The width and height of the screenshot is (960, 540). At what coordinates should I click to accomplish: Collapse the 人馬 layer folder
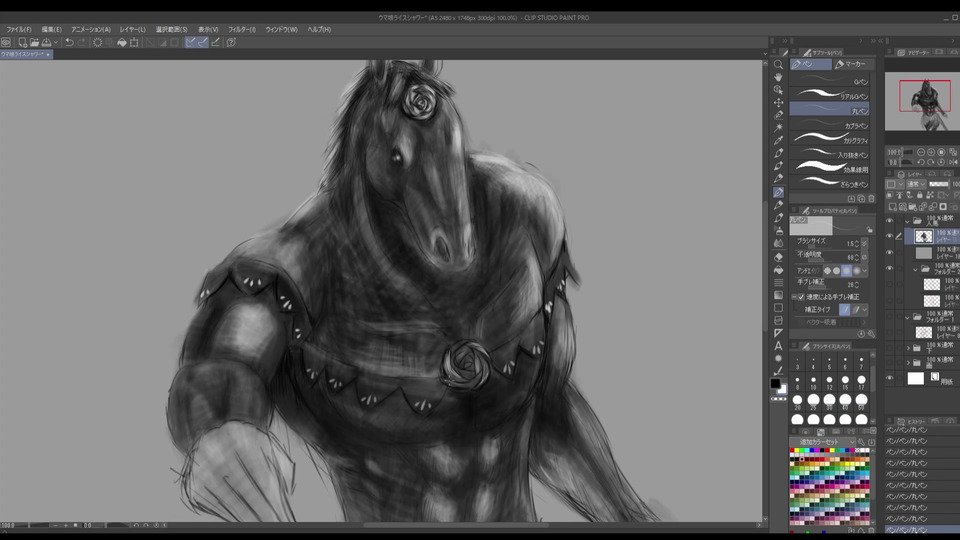click(907, 221)
